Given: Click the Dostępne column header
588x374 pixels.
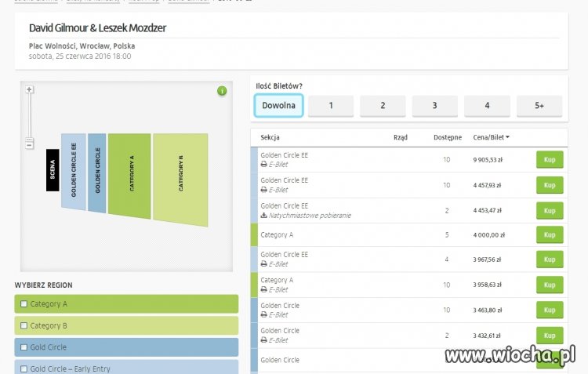Looking at the screenshot, I should 448,137.
